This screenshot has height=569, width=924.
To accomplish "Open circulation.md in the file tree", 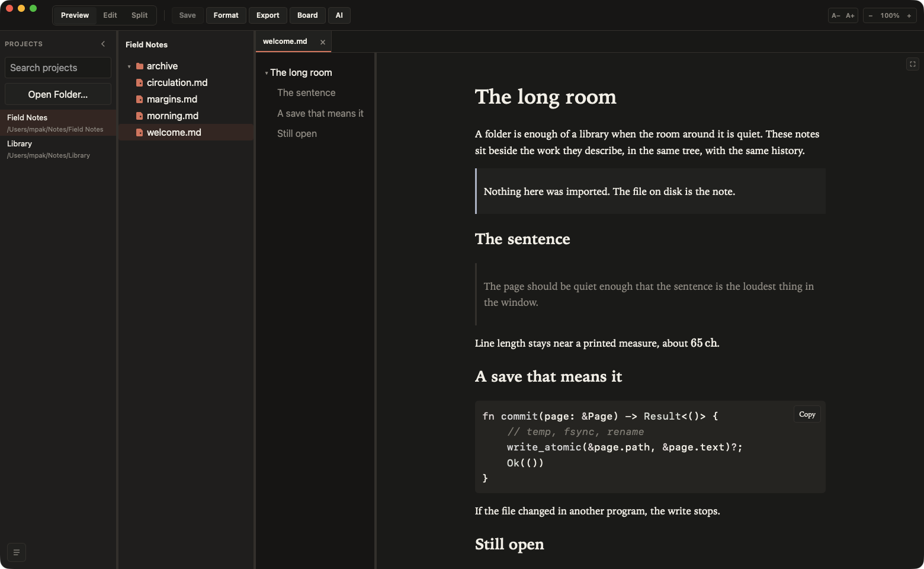I will (x=187, y=83).
